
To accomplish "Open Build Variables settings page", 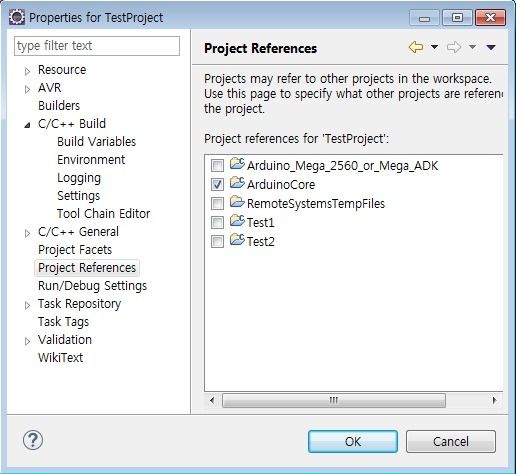I will 97,142.
